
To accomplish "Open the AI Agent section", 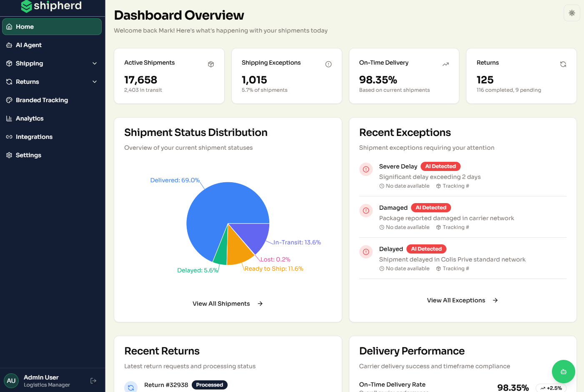I will click(x=28, y=45).
